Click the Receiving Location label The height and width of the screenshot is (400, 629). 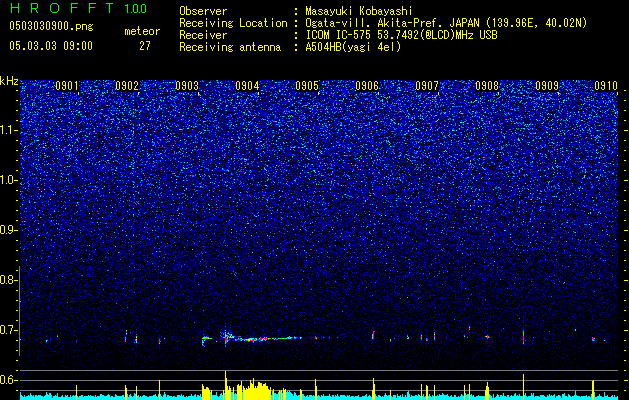233,23
